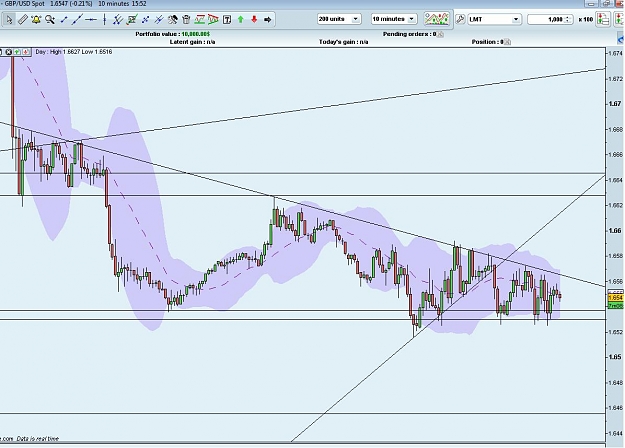The width and height of the screenshot is (625, 448).
Task: Click the 1.65 price axis label
Action: [x=615, y=357]
